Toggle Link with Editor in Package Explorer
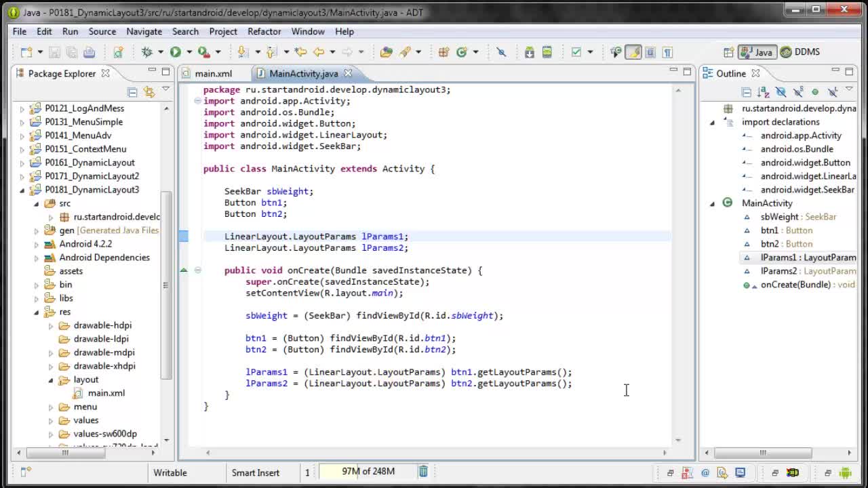The image size is (868, 488). click(x=149, y=91)
